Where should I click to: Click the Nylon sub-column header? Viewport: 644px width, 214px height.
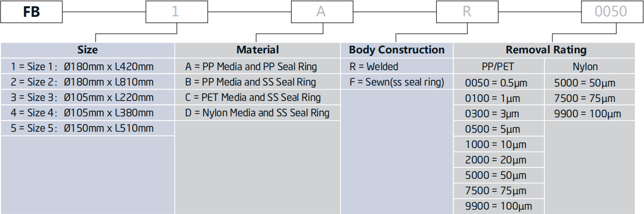(x=586, y=67)
